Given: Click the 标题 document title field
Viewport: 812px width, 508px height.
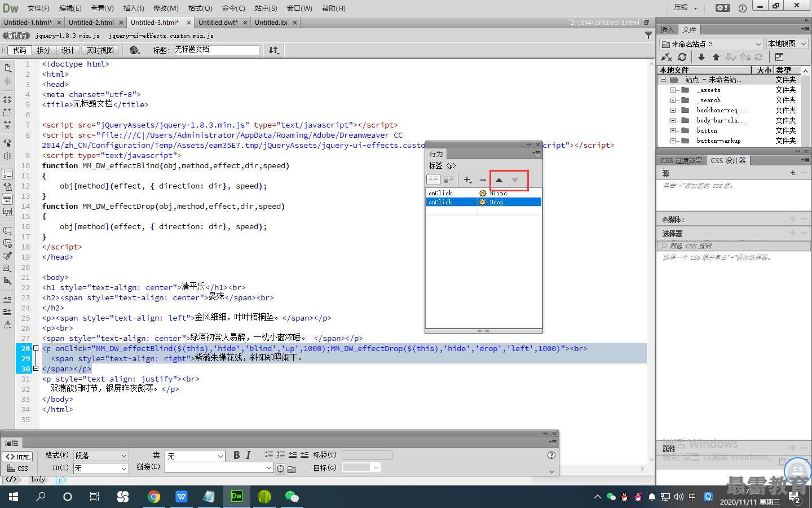Looking at the screenshot, I should coord(216,50).
